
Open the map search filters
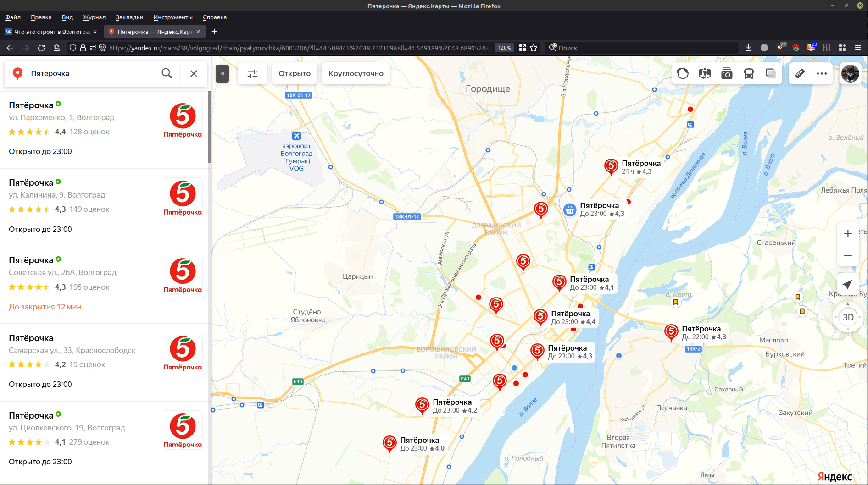(252, 73)
